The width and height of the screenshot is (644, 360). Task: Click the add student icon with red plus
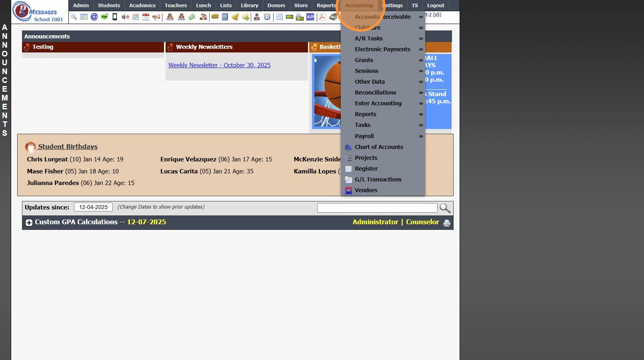click(x=170, y=17)
